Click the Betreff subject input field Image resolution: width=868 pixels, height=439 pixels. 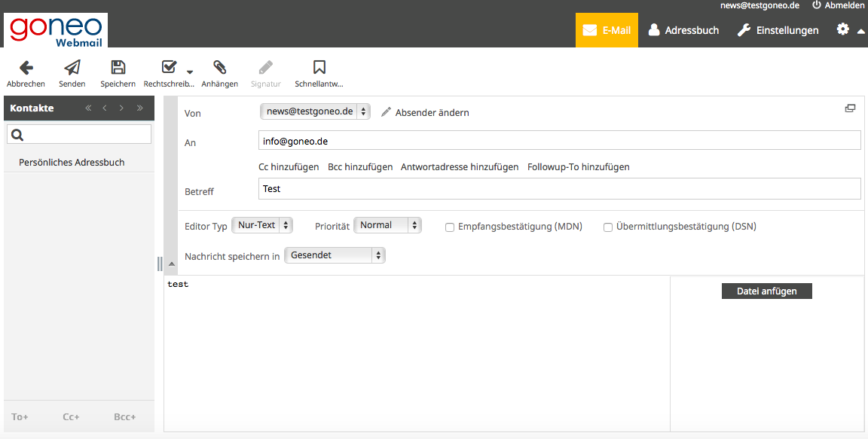coord(559,189)
